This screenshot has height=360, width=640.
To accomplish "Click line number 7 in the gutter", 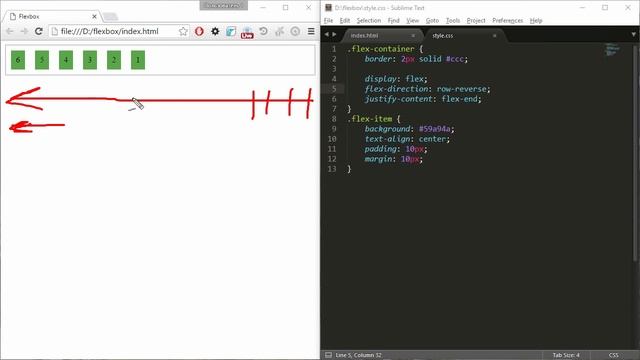I will point(334,109).
